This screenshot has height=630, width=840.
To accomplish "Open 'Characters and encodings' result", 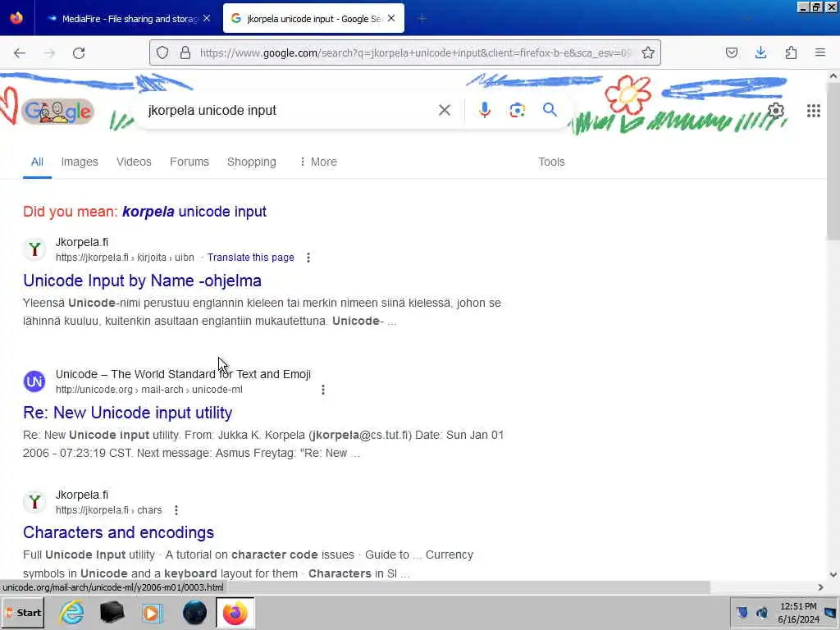I will pyautogui.click(x=118, y=532).
